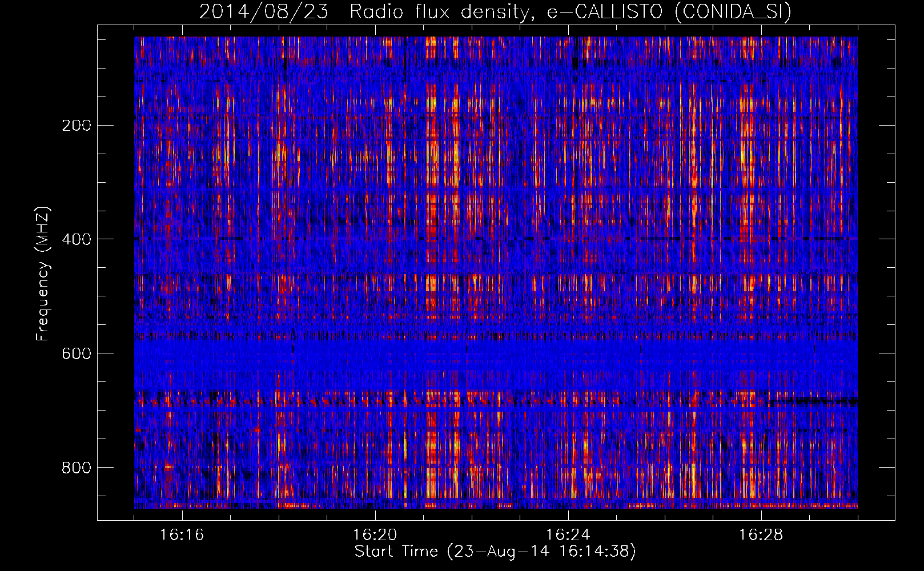Click the 600 frequency axis label
Image resolution: width=924 pixels, height=571 pixels.
click(77, 353)
